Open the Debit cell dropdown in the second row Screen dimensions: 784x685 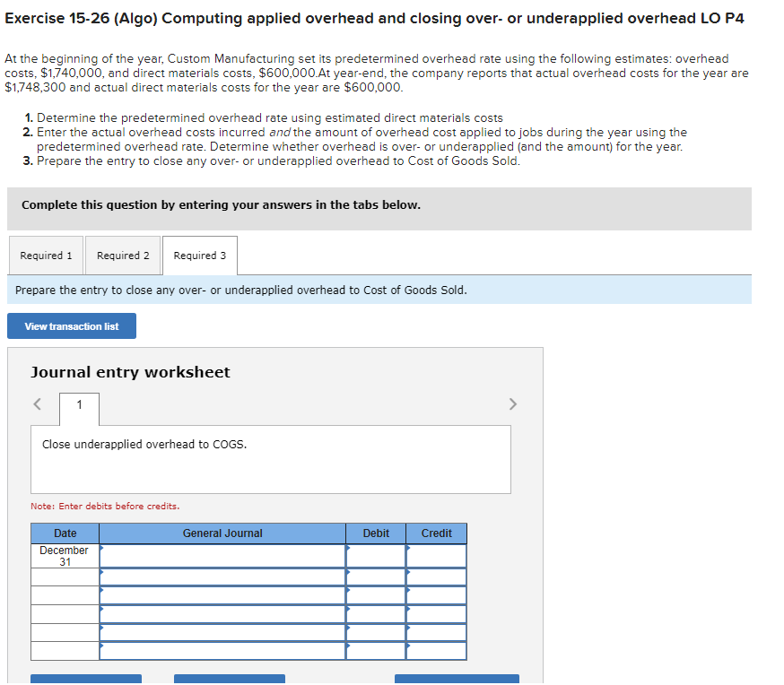pos(348,570)
